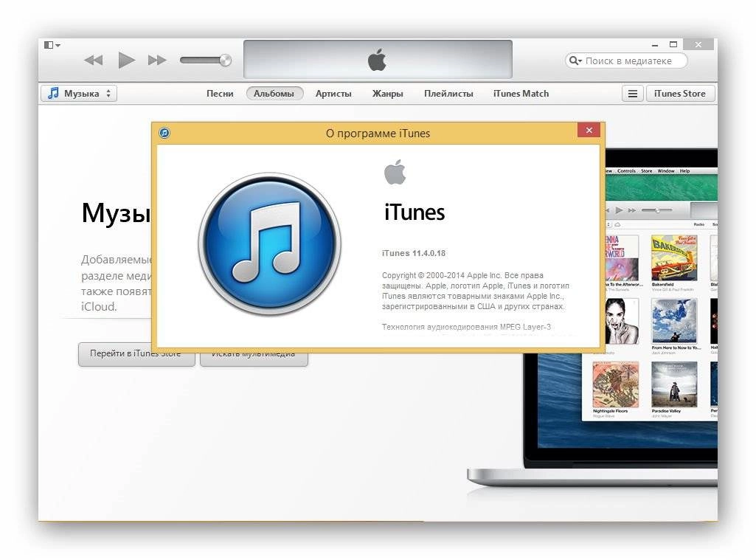Open the Артисты tab
Screen dimensions: 756x560
click(333, 94)
